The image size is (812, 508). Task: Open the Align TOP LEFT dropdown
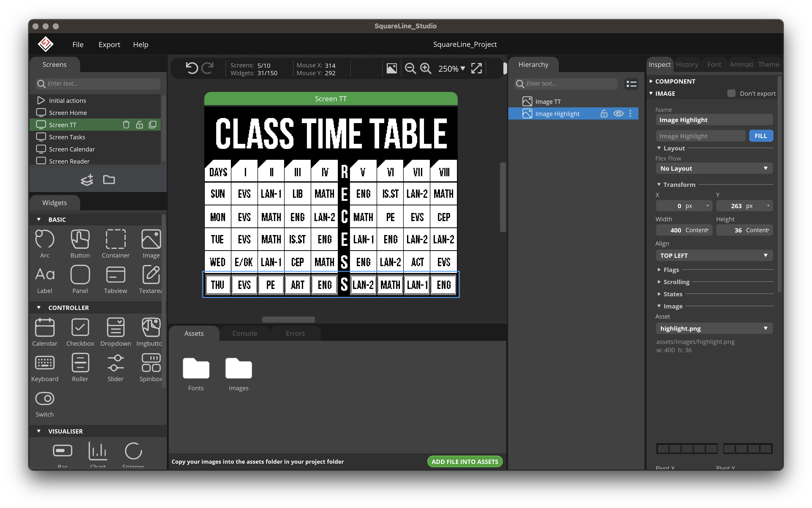(x=714, y=255)
